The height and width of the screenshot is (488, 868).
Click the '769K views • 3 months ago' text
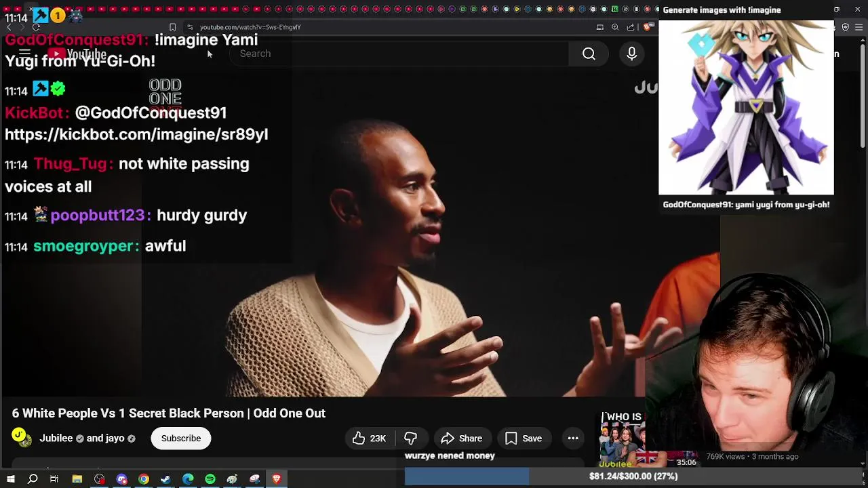click(x=752, y=457)
